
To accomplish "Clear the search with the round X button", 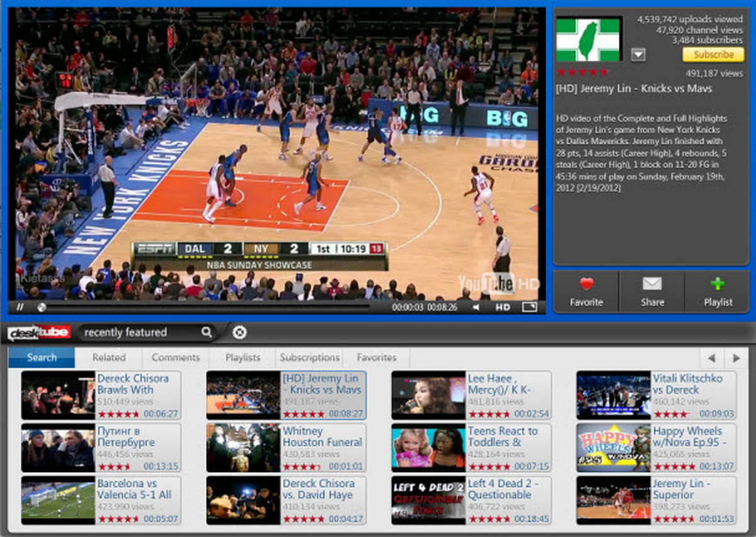I will (x=239, y=332).
